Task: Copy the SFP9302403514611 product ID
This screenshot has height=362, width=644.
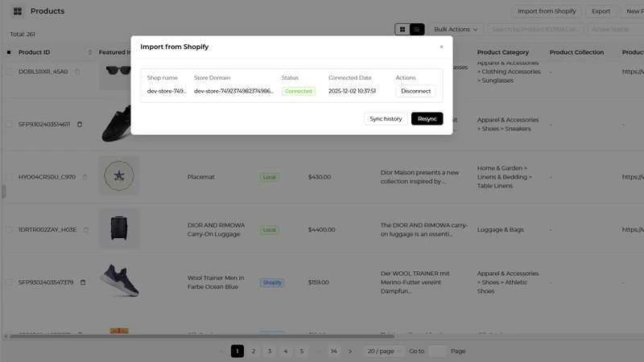Action: click(x=80, y=125)
